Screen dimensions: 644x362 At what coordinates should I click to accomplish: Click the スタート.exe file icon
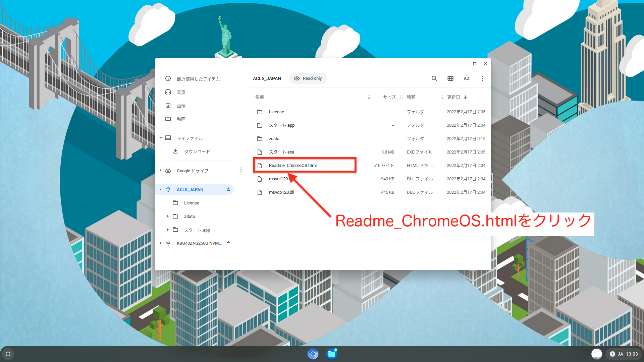[260, 152]
